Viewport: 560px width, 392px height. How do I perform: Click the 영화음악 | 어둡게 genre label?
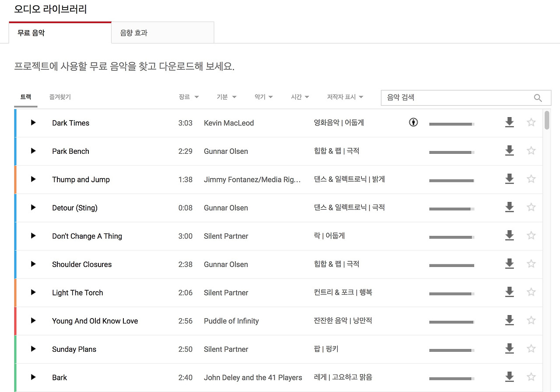coord(339,122)
